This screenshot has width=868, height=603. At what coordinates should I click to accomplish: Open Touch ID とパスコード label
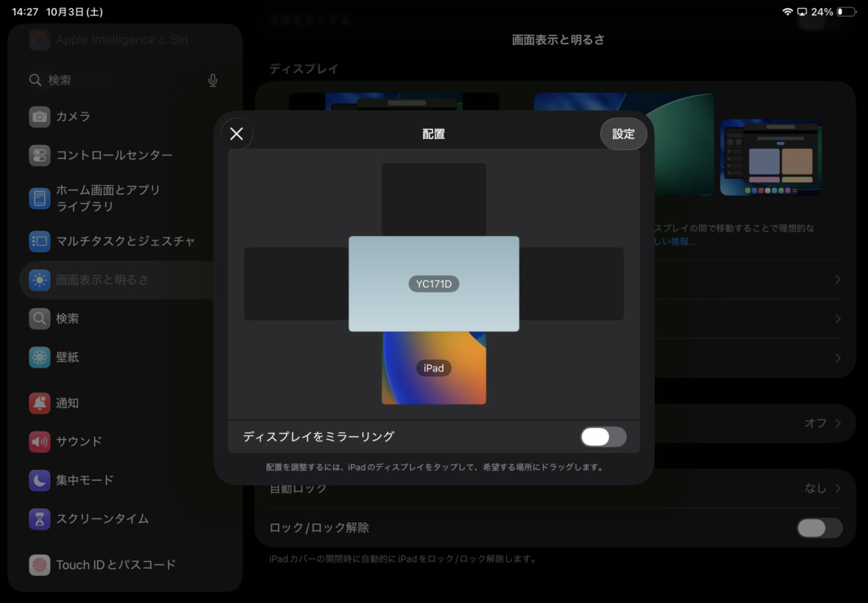click(x=116, y=565)
